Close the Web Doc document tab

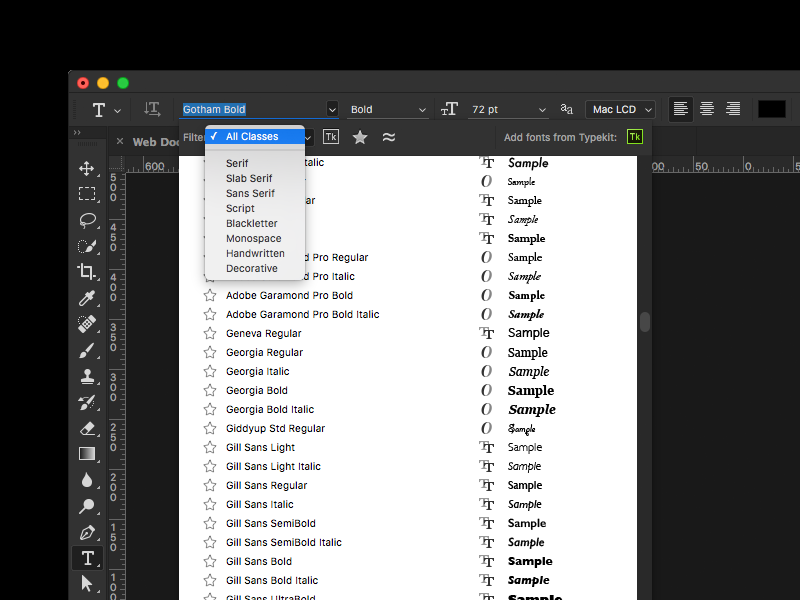pos(120,141)
